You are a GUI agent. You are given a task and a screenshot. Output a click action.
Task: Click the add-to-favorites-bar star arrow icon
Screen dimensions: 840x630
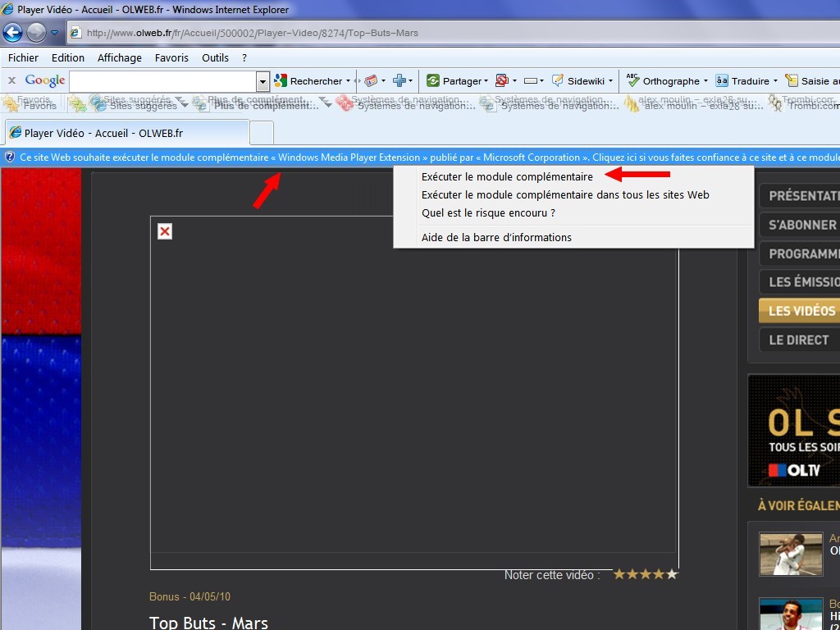coord(77,104)
